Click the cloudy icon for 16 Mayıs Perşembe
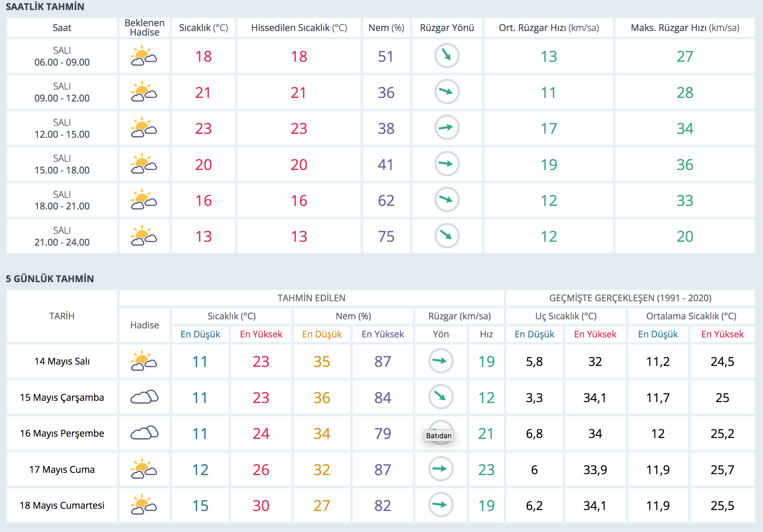 pos(144,433)
